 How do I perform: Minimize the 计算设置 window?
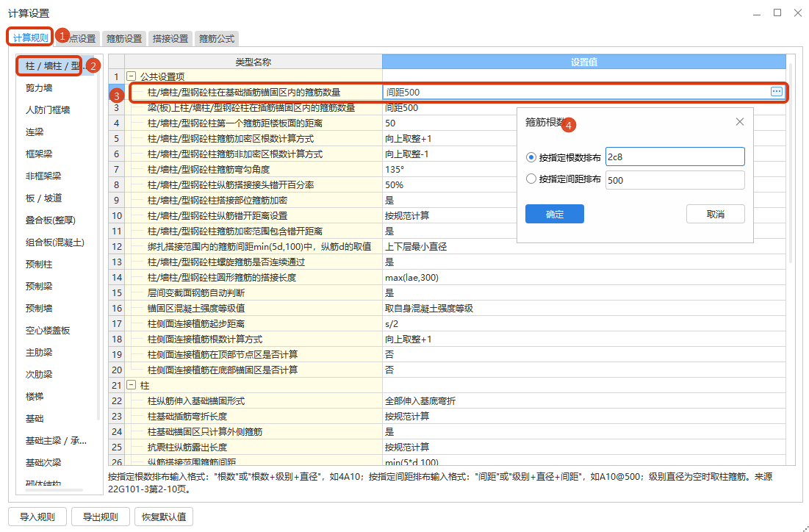click(x=757, y=13)
